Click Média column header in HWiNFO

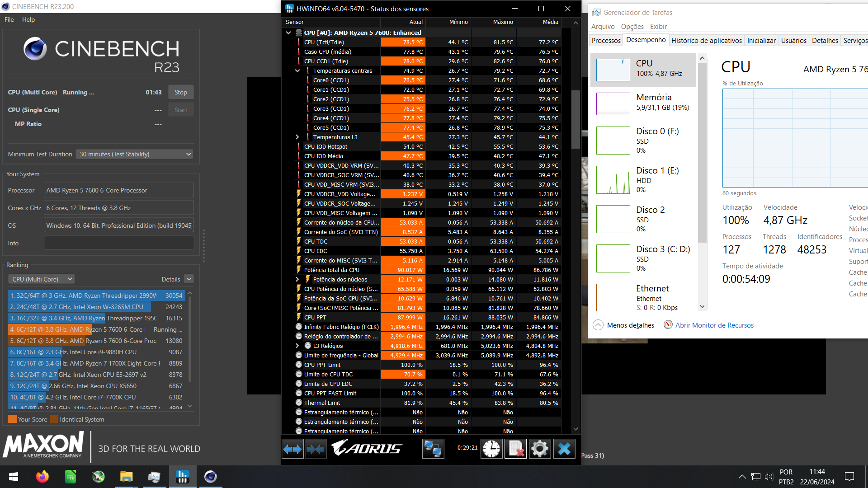pos(538,22)
